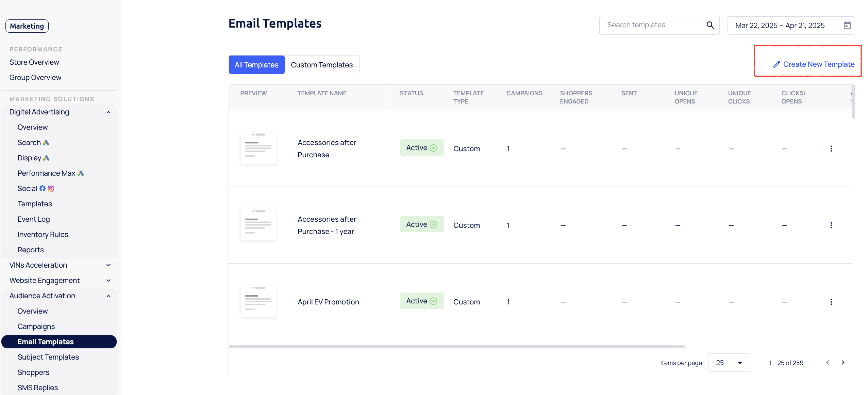Expand the VINs Acceleration section

point(108,265)
